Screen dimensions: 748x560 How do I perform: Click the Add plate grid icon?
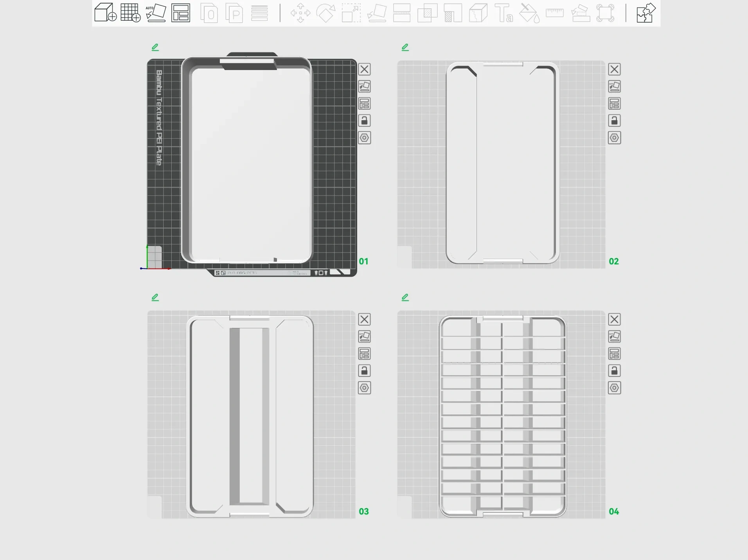131,13
